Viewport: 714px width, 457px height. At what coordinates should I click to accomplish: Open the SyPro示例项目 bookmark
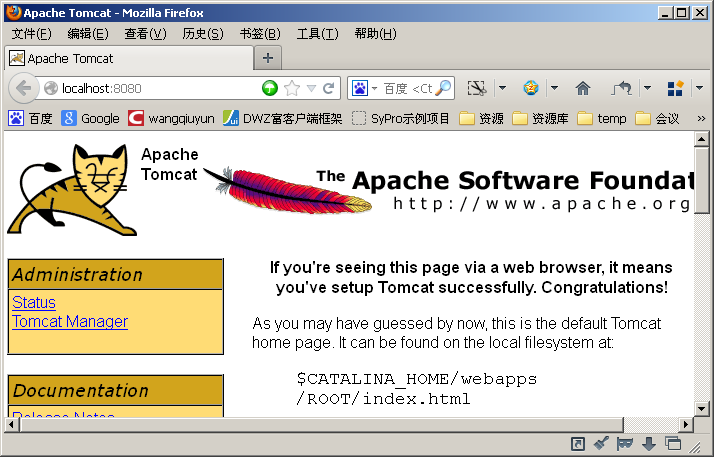tap(401, 118)
